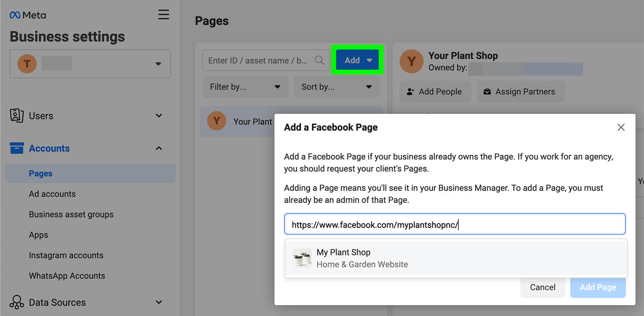Viewport: 644px width, 316px height.
Task: Open WhatsApp Accounts
Action: click(x=67, y=276)
